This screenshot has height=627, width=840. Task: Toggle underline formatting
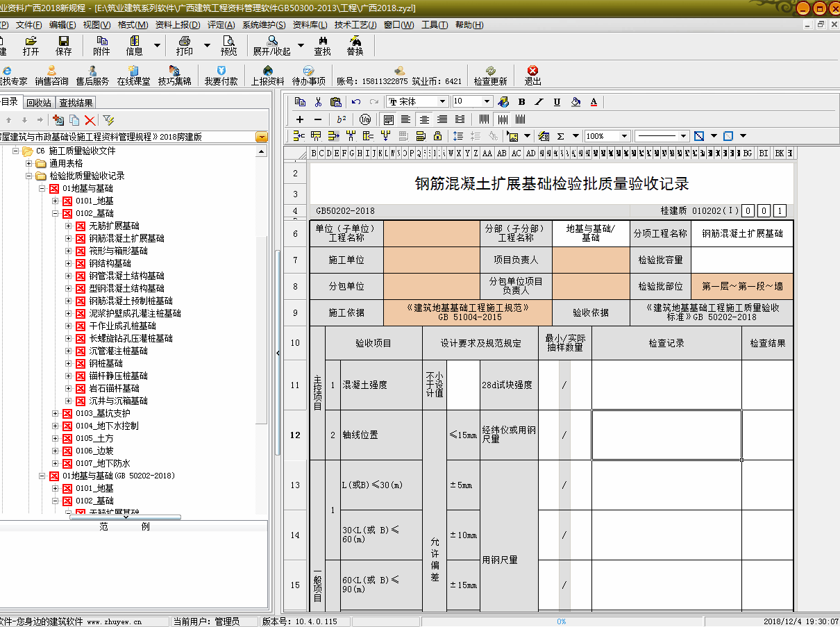(x=557, y=102)
